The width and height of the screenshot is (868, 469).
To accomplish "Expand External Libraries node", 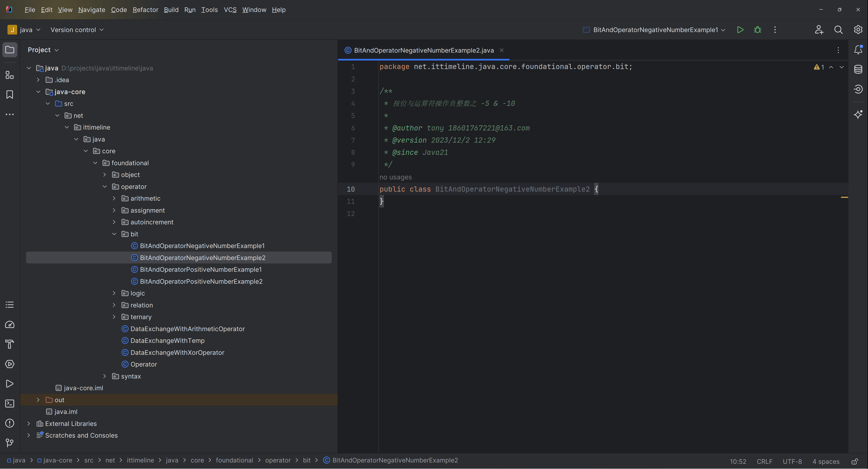I will [x=29, y=424].
